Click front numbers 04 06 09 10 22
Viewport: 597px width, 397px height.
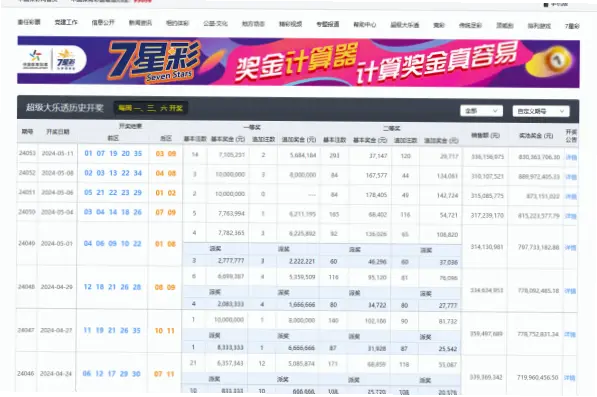pyautogui.click(x=112, y=244)
